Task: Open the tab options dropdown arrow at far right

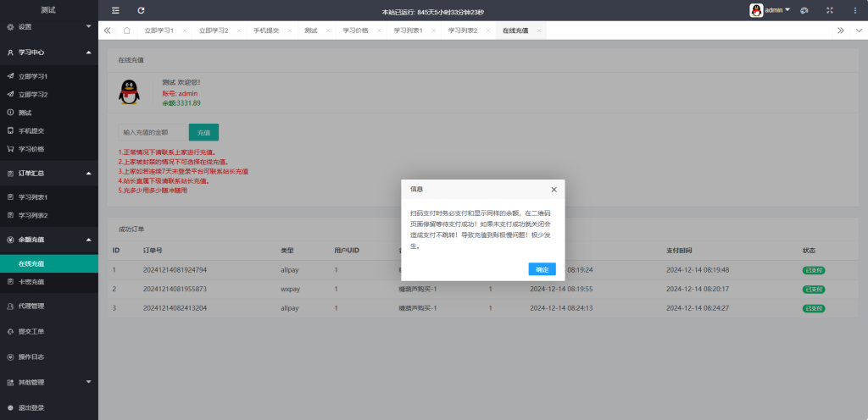Action: (858, 30)
